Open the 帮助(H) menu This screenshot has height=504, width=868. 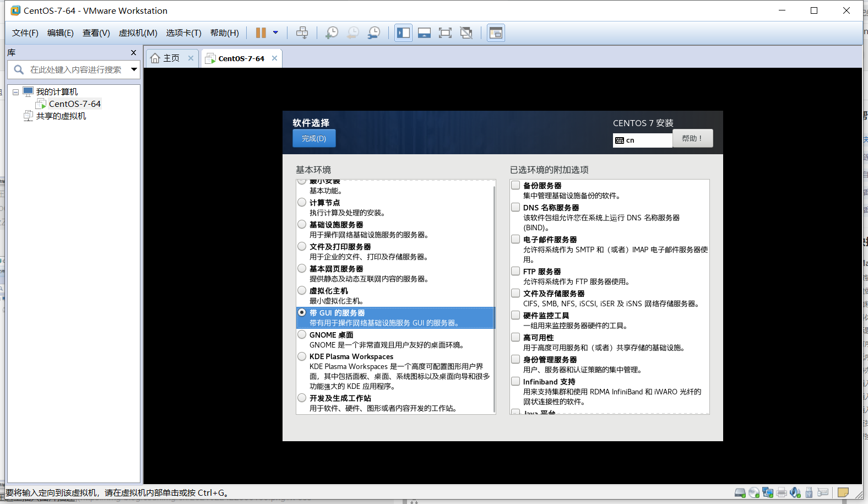click(x=225, y=33)
